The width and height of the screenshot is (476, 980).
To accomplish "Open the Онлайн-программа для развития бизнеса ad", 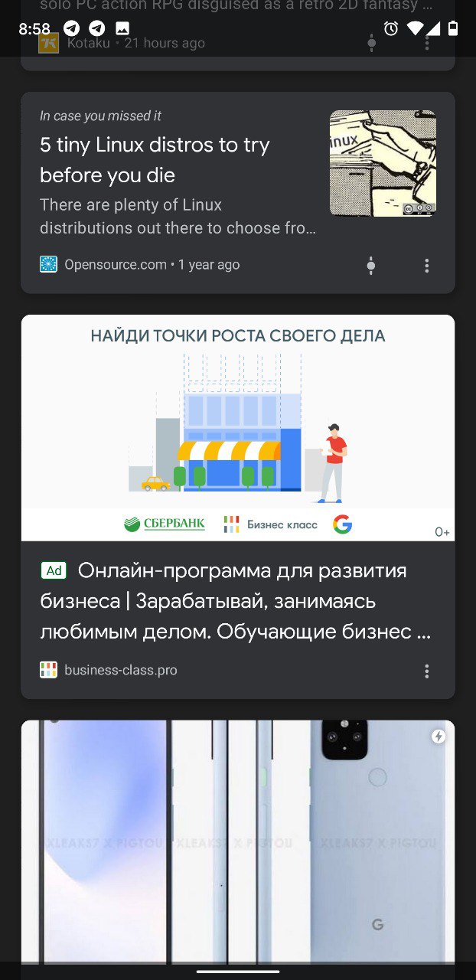I will (x=236, y=602).
